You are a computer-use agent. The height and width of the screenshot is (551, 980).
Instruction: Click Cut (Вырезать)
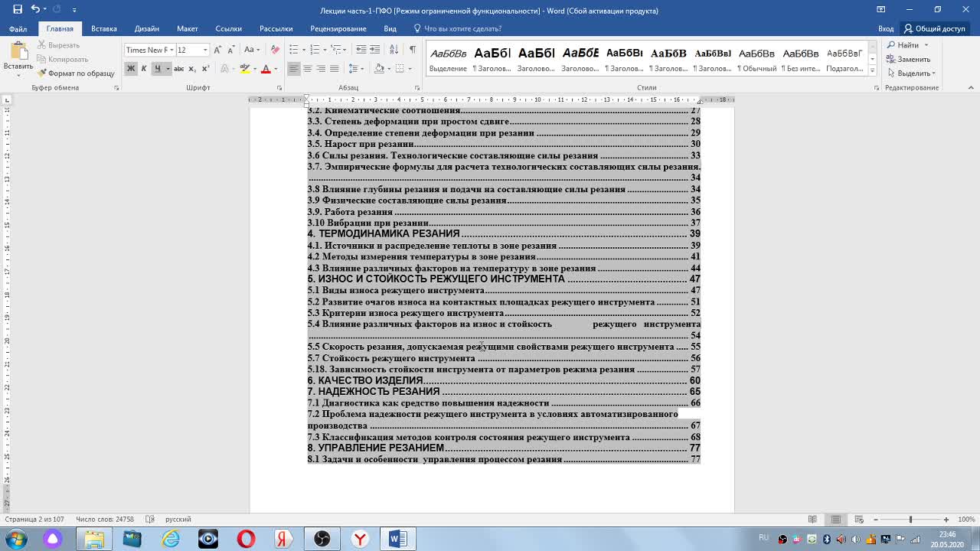[x=59, y=45]
